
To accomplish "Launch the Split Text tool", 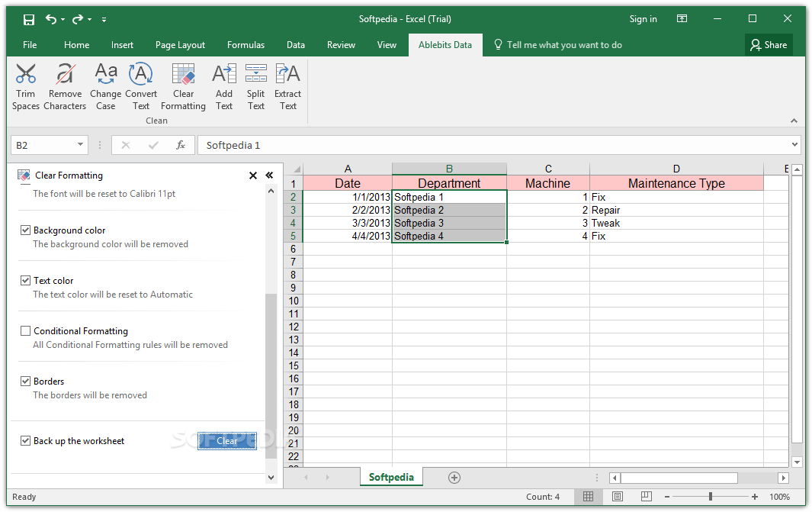I will point(256,86).
